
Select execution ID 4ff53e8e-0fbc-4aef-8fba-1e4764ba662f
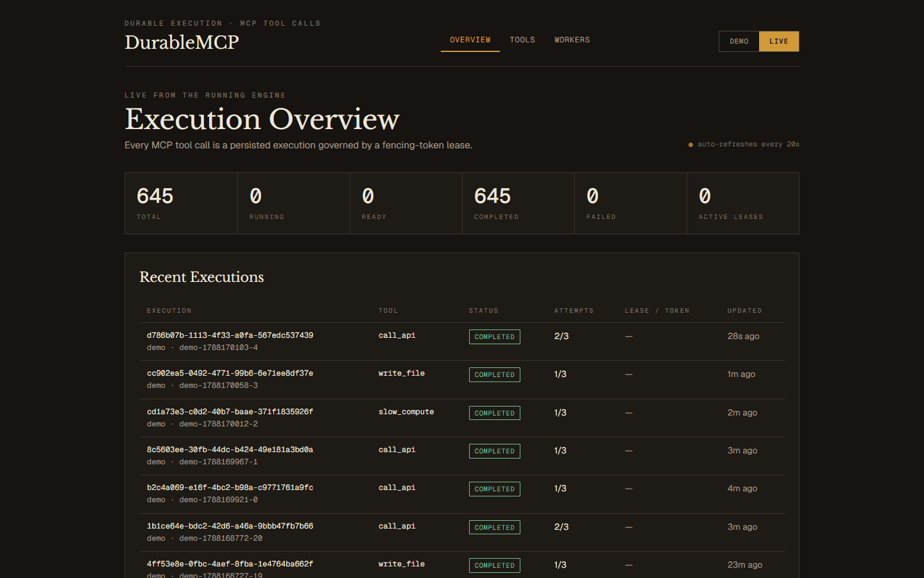pyautogui.click(x=230, y=564)
